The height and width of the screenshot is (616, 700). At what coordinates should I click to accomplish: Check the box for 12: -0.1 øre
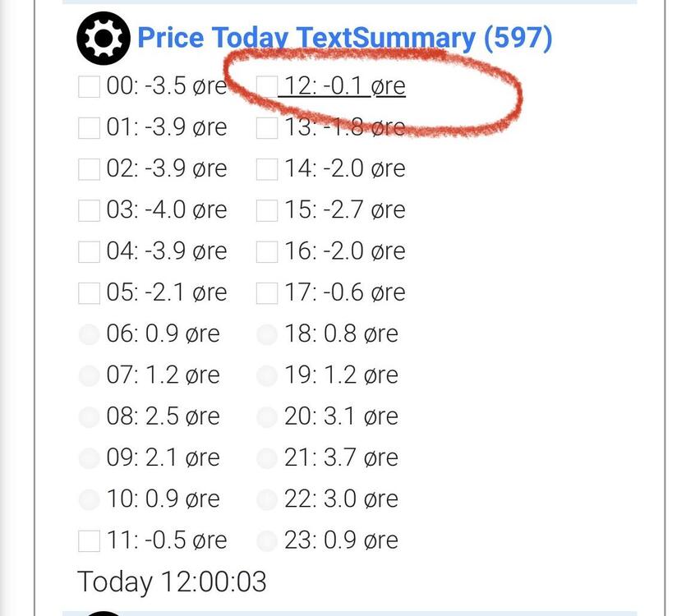[267, 86]
